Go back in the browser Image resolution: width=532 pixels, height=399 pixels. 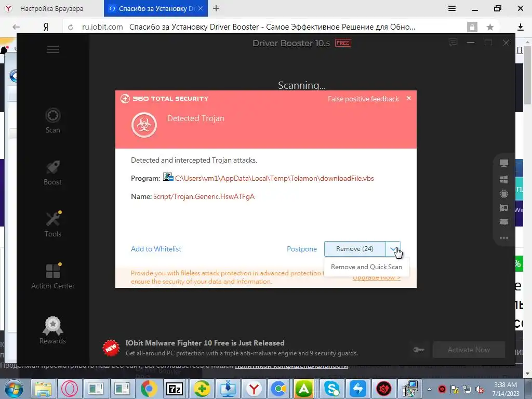coord(16,27)
